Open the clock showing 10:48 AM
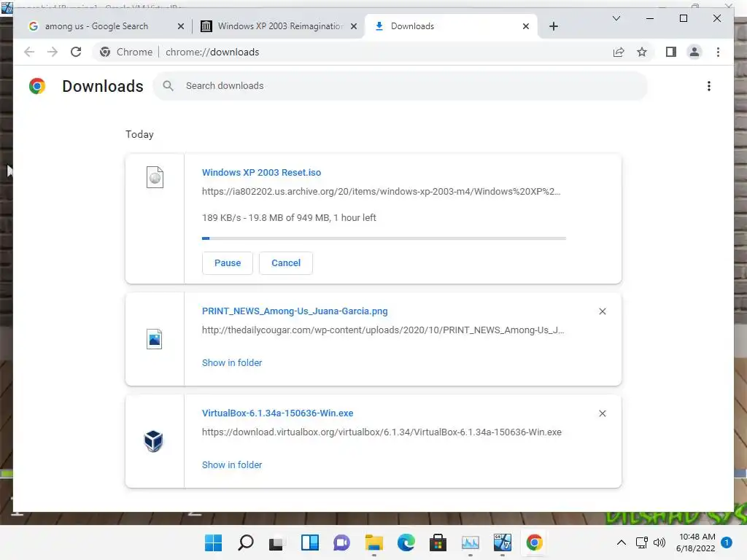The image size is (747, 560). click(695, 542)
